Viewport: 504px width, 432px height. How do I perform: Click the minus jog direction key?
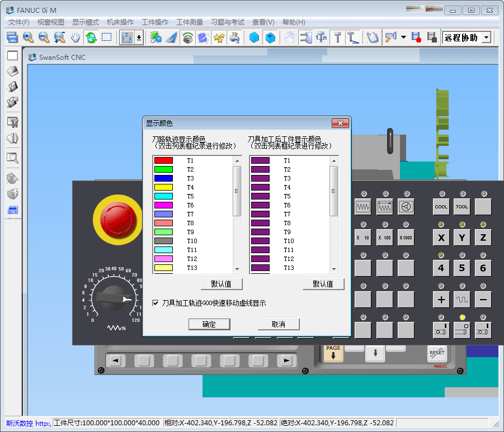pos(483,300)
